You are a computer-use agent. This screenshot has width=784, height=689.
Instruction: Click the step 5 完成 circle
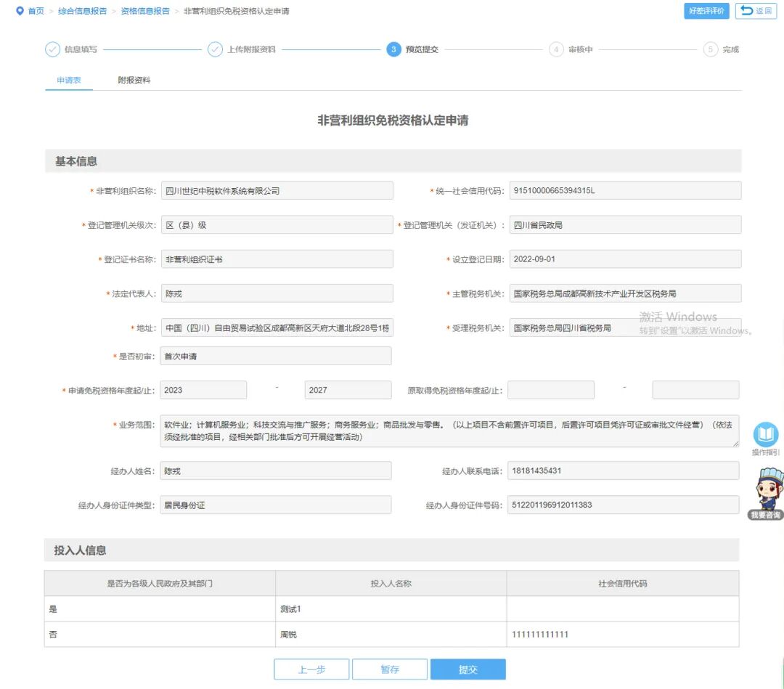click(710, 49)
